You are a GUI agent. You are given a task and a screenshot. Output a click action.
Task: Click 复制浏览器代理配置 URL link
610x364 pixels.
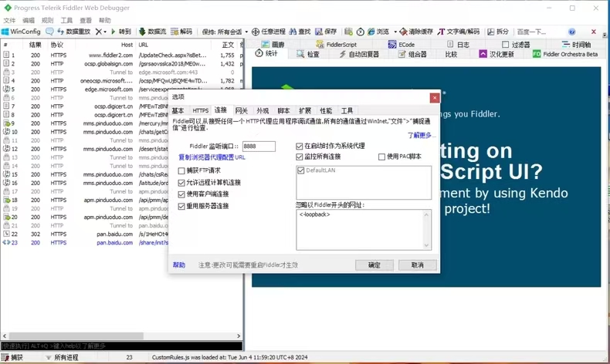212,157
